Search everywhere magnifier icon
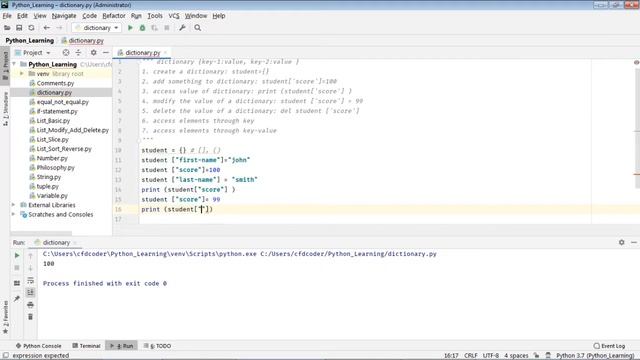Image resolution: width=640 pixels, height=360 pixels. pos(198,28)
